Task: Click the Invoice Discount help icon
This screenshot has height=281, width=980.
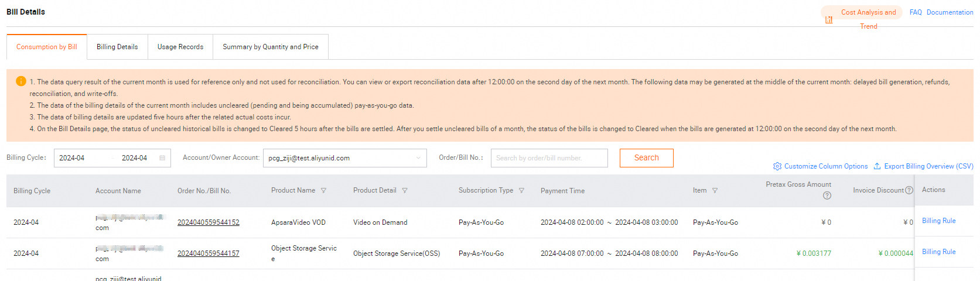Action: (x=909, y=190)
